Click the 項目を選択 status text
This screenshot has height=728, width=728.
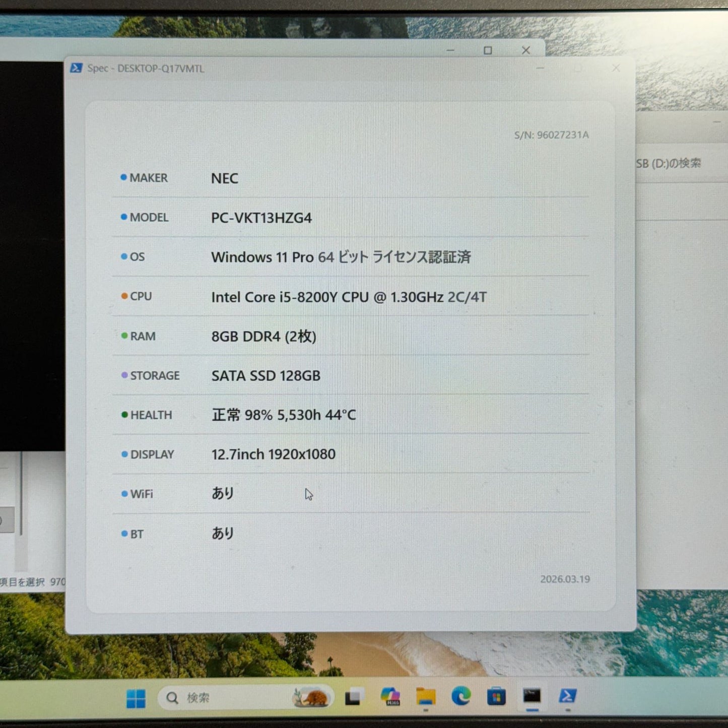tap(22, 582)
